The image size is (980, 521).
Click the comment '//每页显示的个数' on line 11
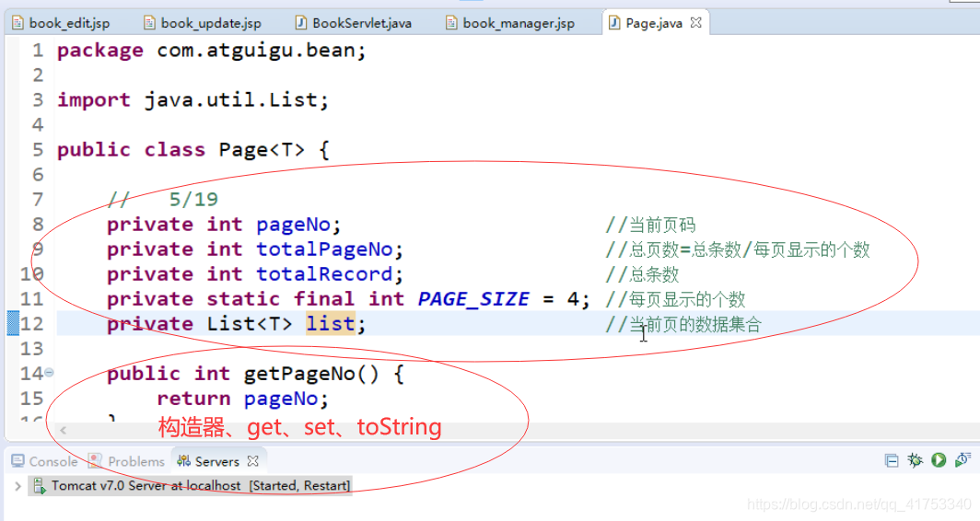pyautogui.click(x=675, y=299)
